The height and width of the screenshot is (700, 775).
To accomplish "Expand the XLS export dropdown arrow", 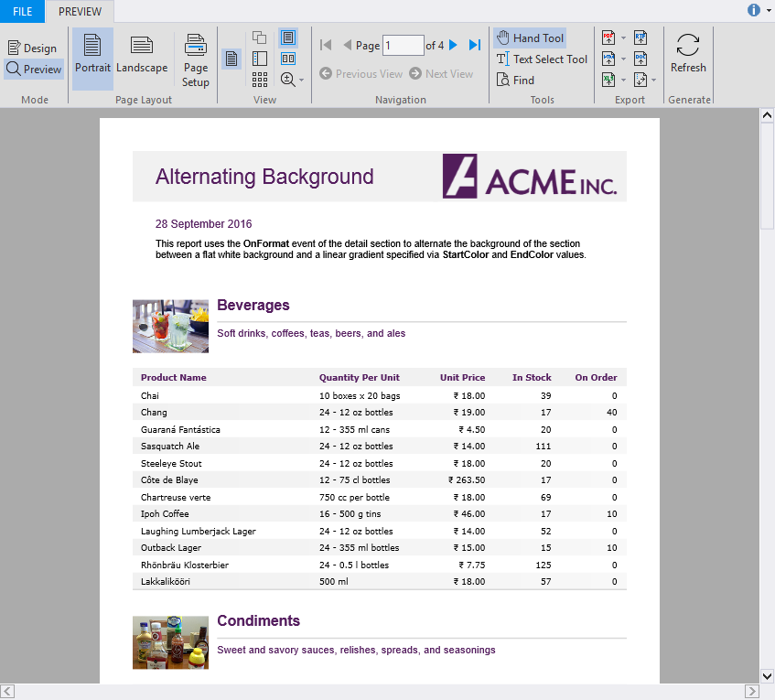I will [x=623, y=81].
